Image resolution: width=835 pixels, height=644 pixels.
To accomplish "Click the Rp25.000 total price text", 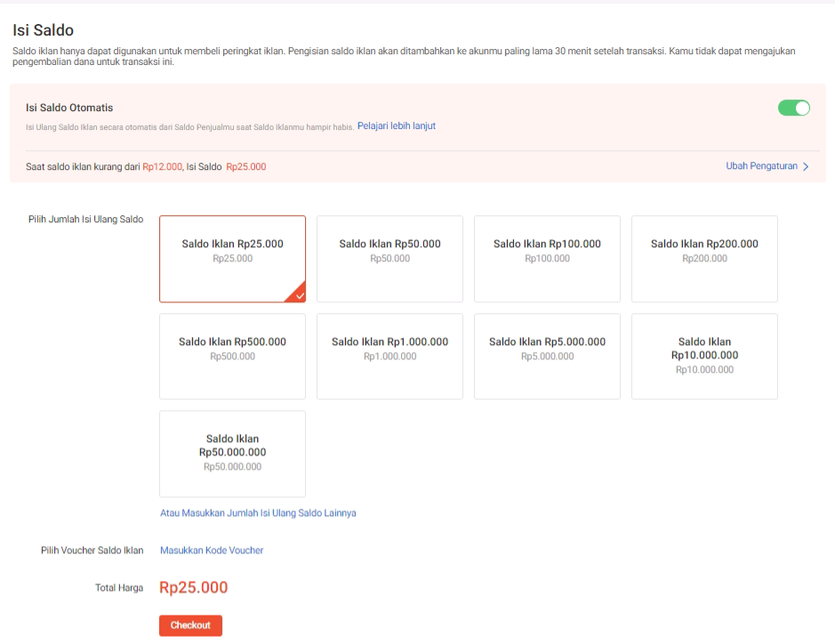I will click(193, 587).
